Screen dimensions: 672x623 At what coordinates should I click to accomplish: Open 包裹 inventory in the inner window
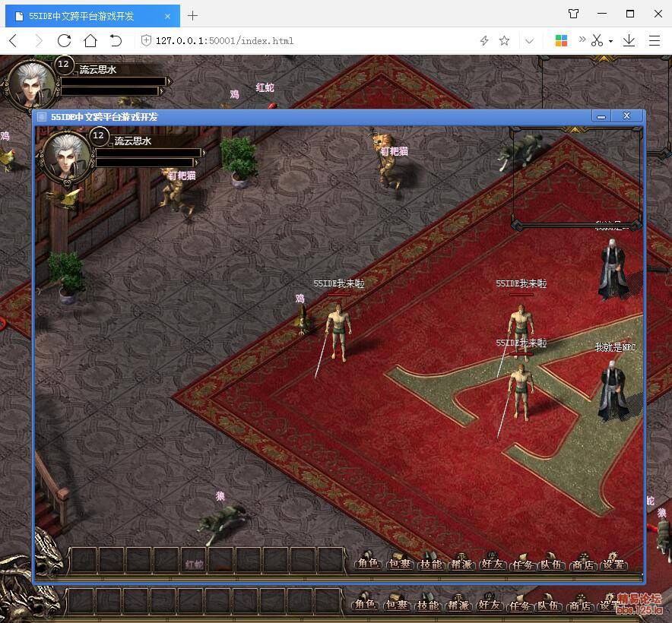[x=399, y=564]
